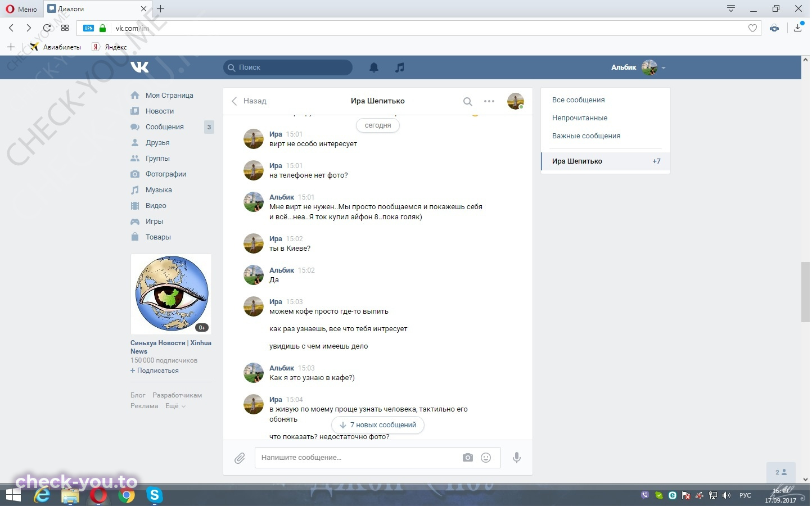Open the online friends counter button
This screenshot has height=506, width=812.
click(x=781, y=472)
